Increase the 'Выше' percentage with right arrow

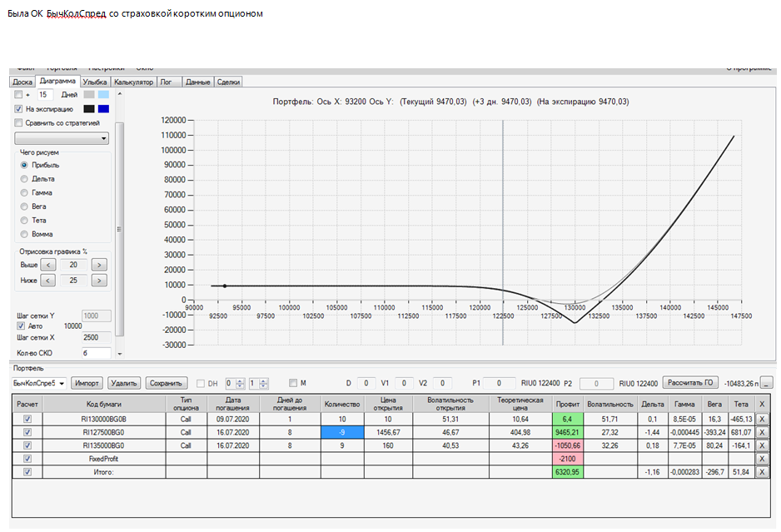click(99, 265)
